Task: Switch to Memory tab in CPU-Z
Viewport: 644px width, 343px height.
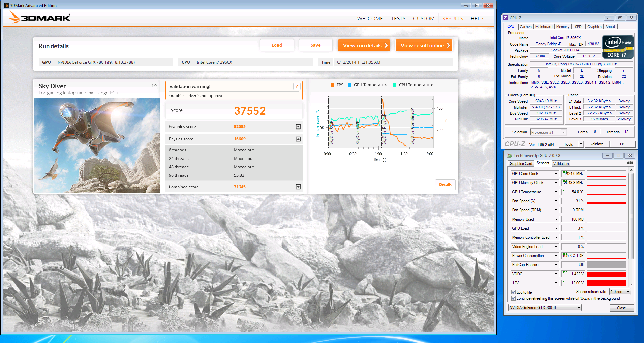Action: pos(563,27)
